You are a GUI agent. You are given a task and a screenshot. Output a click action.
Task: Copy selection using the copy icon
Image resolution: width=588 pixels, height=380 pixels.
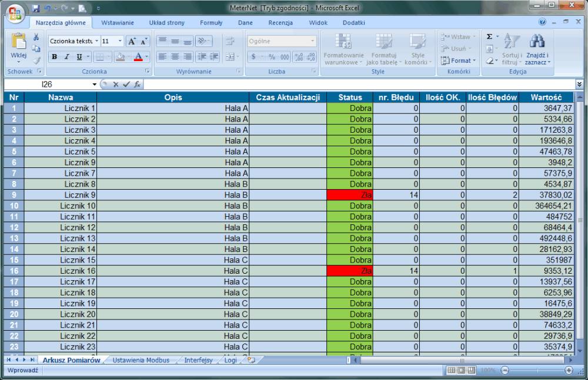tap(36, 48)
